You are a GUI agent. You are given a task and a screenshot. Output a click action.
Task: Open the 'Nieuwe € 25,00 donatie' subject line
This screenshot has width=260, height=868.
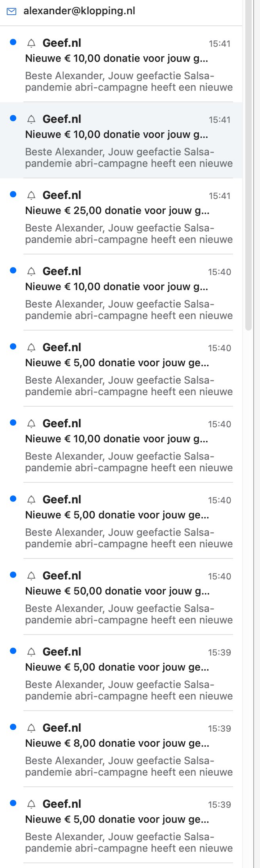pyautogui.click(x=117, y=211)
